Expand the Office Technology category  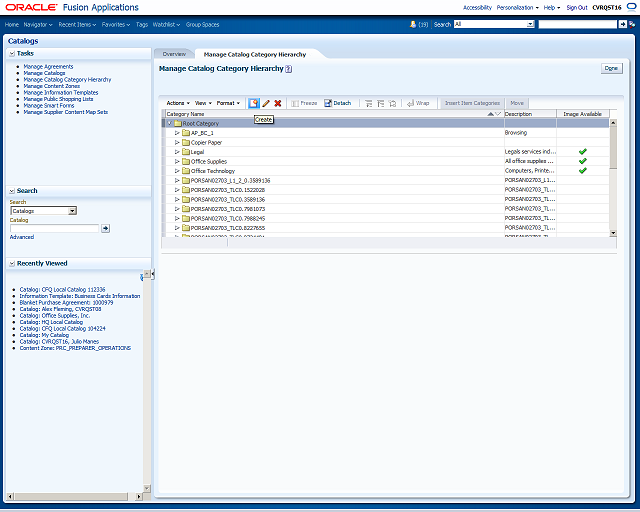click(177, 171)
